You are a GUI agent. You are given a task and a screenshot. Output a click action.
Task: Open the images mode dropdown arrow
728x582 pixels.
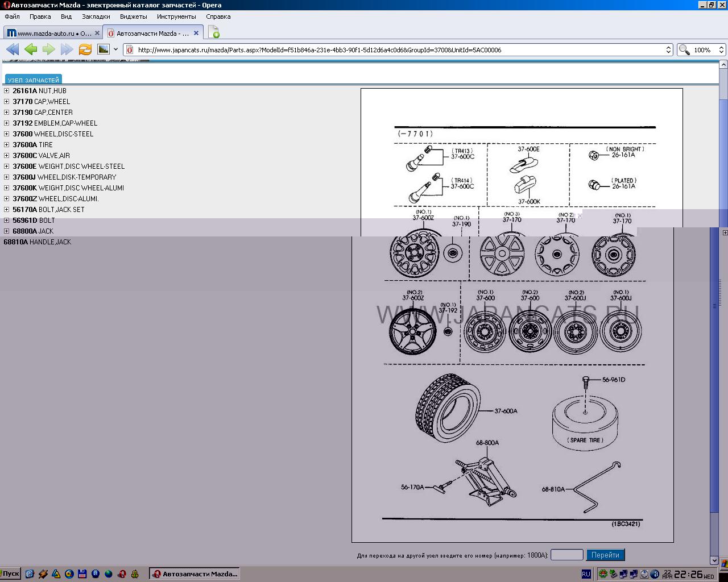pos(115,49)
